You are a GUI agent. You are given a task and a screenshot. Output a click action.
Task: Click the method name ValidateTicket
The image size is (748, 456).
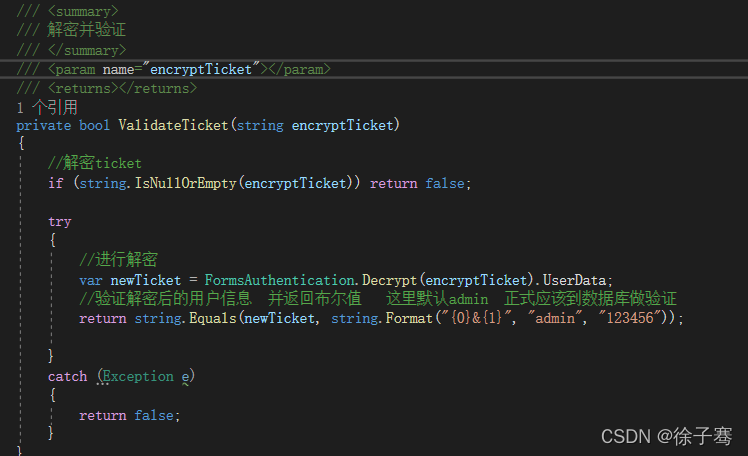173,125
